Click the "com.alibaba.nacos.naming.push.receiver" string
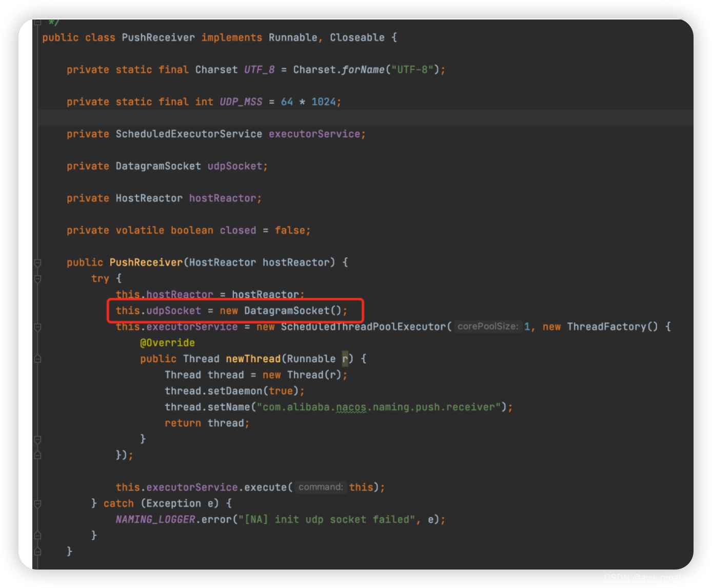Viewport: 712px width, 588px height. [379, 407]
